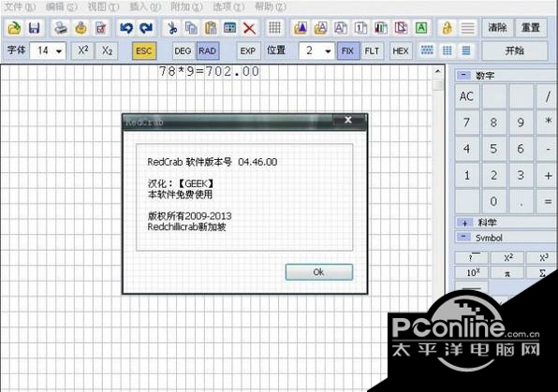Open the 插入 menu

pyautogui.click(x=145, y=7)
